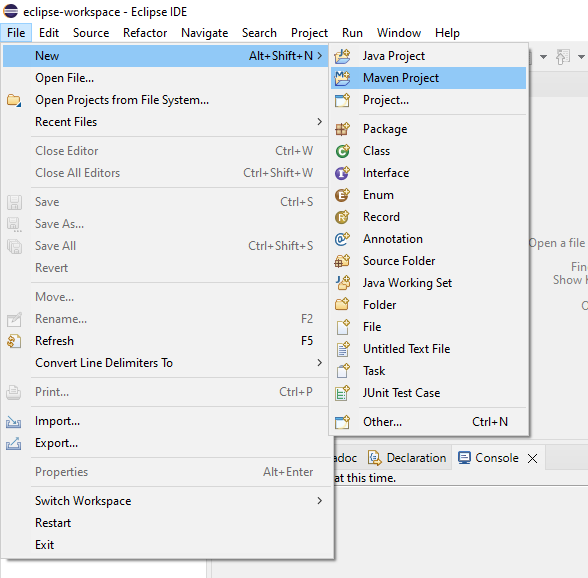Click the Enum icon

342,195
